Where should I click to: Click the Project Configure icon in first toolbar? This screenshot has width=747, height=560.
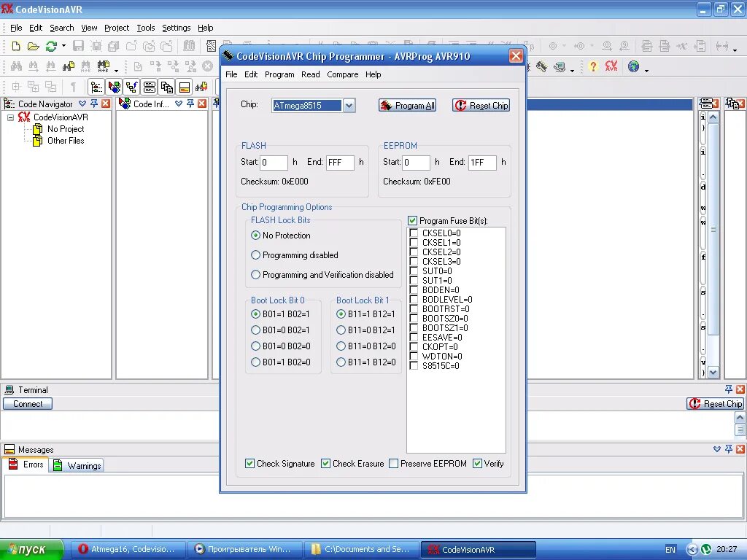click(x=211, y=46)
